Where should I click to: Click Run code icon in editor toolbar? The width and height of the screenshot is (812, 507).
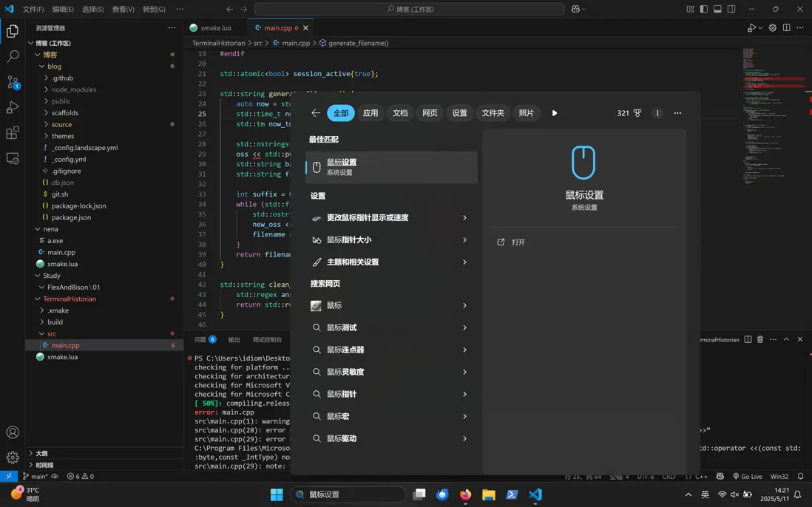pyautogui.click(x=751, y=28)
